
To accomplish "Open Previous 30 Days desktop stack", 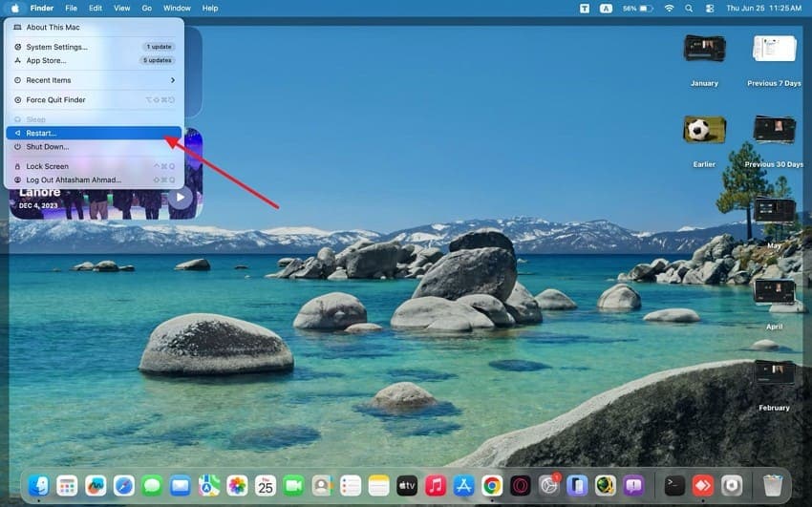I will [x=774, y=129].
